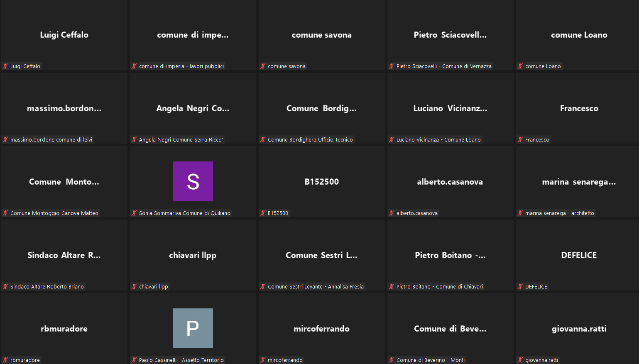Click the 'Comune Sestri Levante - Annalisa Fresia' caption
Screen dimensions: 639x364
(x=316, y=286)
